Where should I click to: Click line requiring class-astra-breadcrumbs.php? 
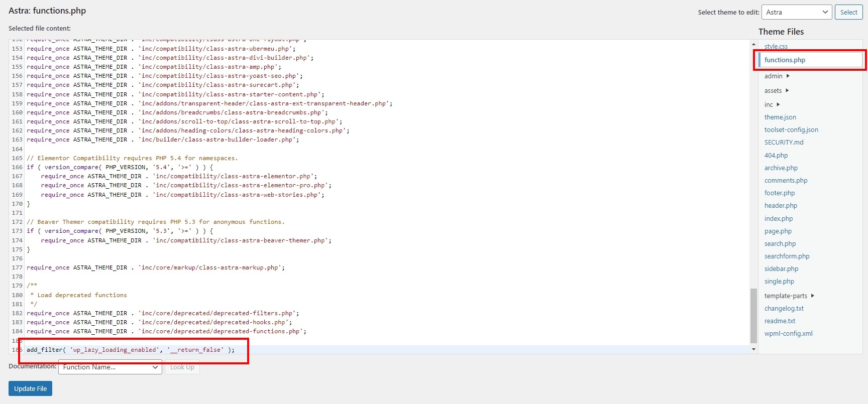177,112
